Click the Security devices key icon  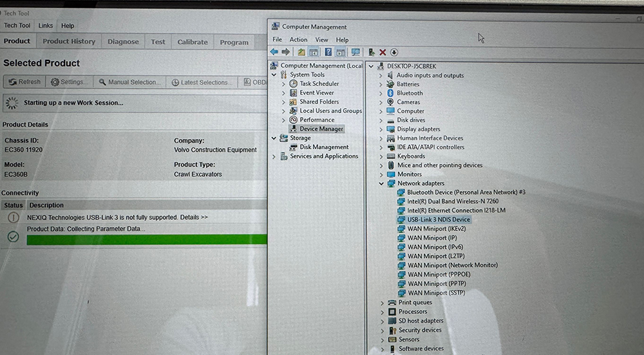click(392, 330)
